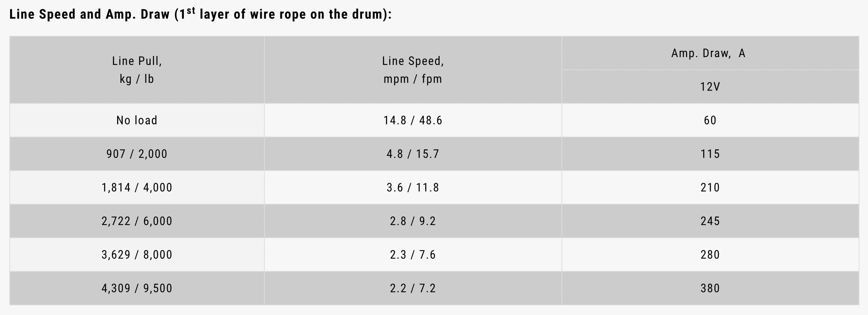
Task: Select the 3.6 / 11.8 speed cell
Action: point(413,187)
